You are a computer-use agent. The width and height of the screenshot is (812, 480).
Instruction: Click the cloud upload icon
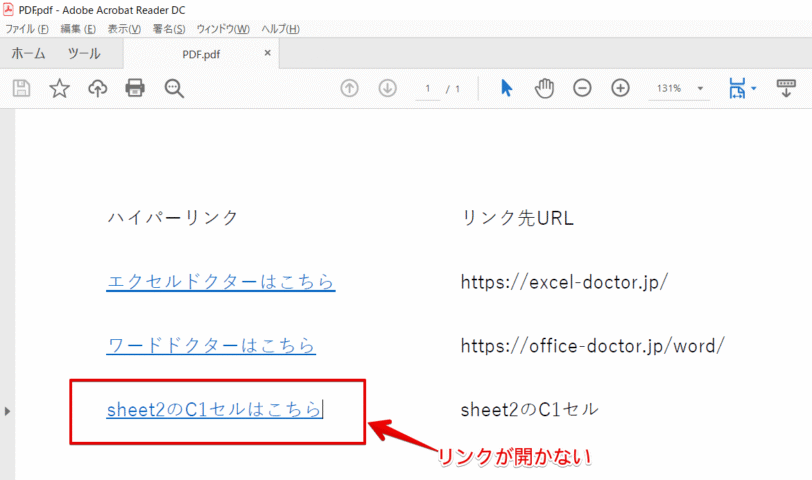tap(97, 89)
